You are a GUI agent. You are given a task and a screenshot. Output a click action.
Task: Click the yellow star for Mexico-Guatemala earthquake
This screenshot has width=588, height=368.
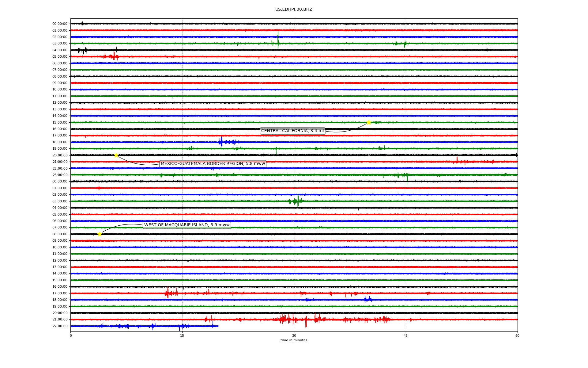(116, 155)
